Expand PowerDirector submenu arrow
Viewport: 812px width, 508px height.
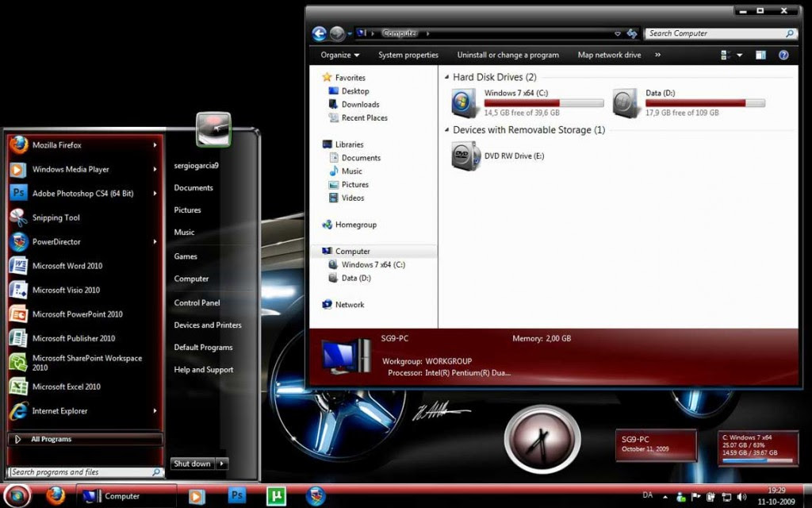point(155,241)
